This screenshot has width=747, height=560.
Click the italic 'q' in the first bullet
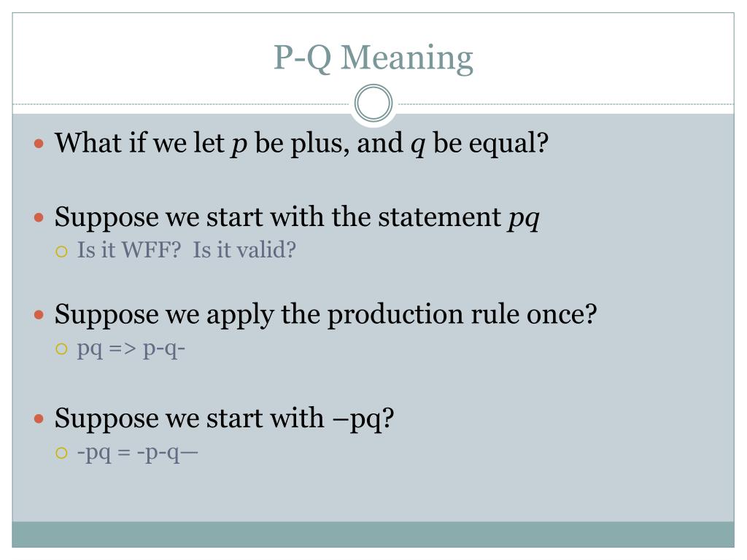418,145
